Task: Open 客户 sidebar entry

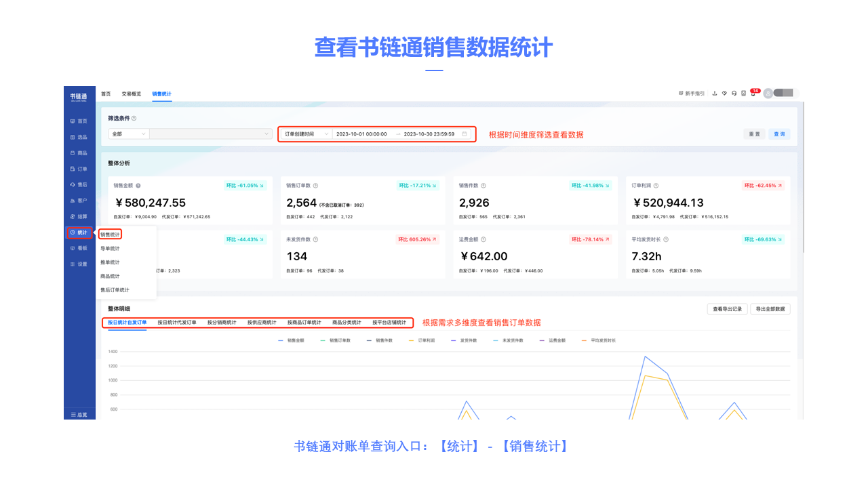Action: tap(79, 201)
